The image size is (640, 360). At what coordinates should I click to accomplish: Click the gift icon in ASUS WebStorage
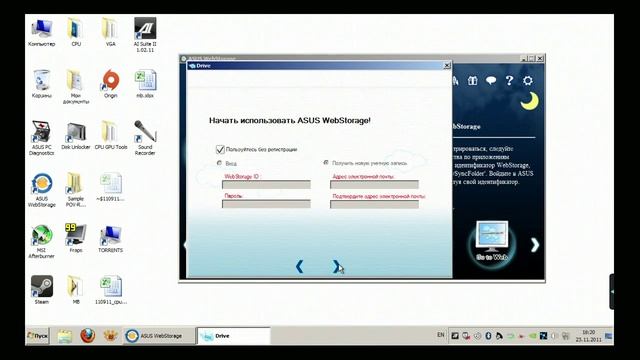473,80
